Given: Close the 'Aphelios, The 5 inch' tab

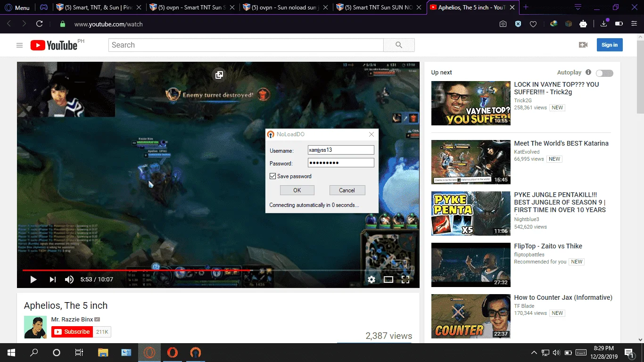Looking at the screenshot, I should click(512, 8).
